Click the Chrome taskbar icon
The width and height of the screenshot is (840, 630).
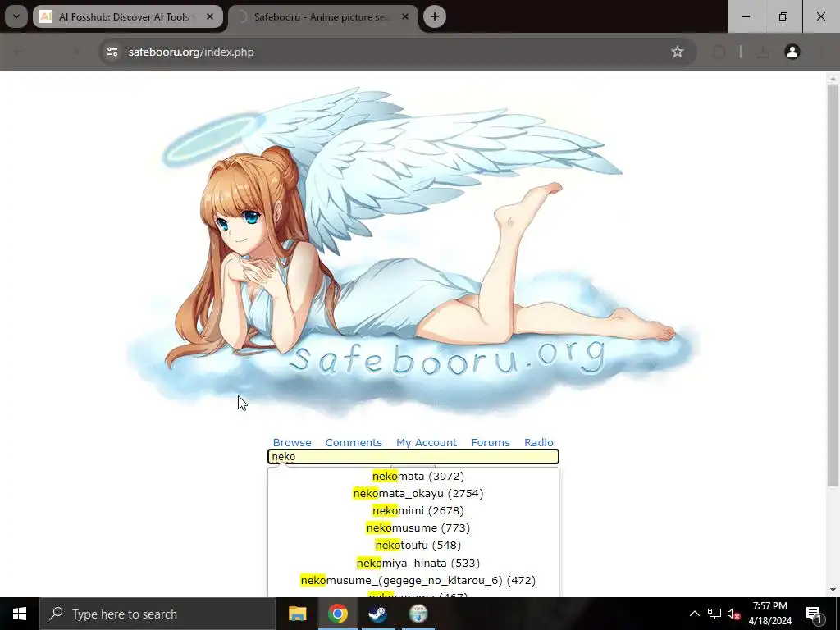(x=337, y=614)
